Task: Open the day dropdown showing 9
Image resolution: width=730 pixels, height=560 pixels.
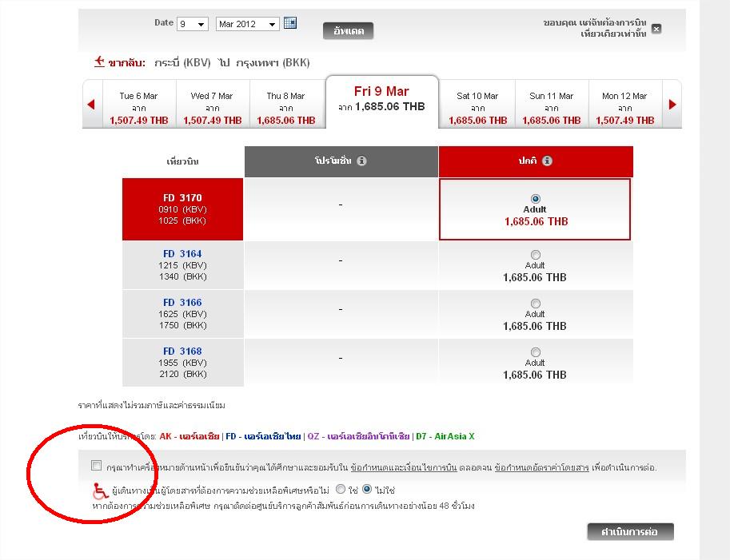Action: pyautogui.click(x=192, y=24)
